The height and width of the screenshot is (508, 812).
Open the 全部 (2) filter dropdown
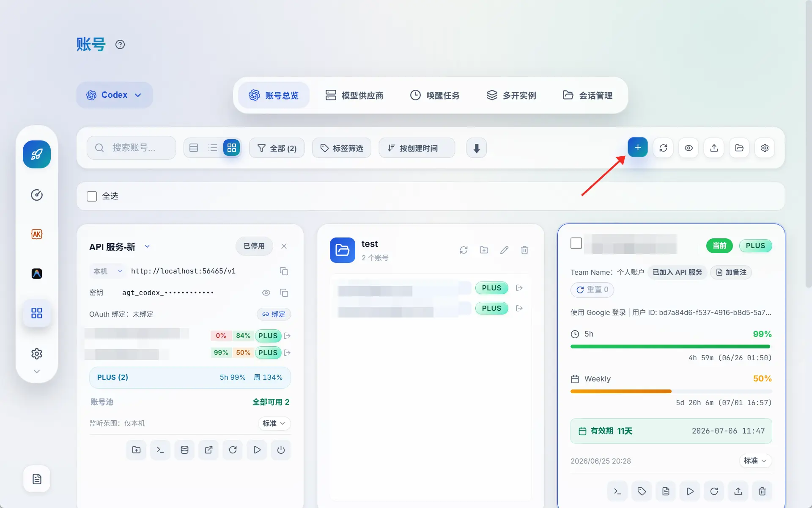pyautogui.click(x=277, y=148)
